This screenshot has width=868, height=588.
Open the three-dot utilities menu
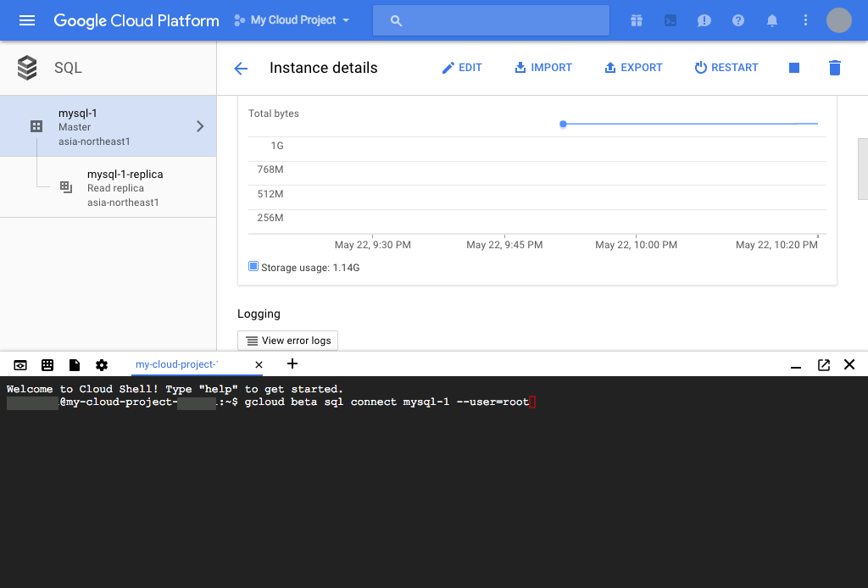tap(805, 20)
